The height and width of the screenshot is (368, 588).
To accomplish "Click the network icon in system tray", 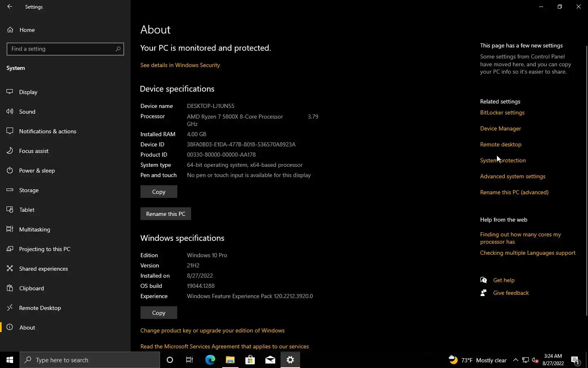I will pyautogui.click(x=526, y=360).
